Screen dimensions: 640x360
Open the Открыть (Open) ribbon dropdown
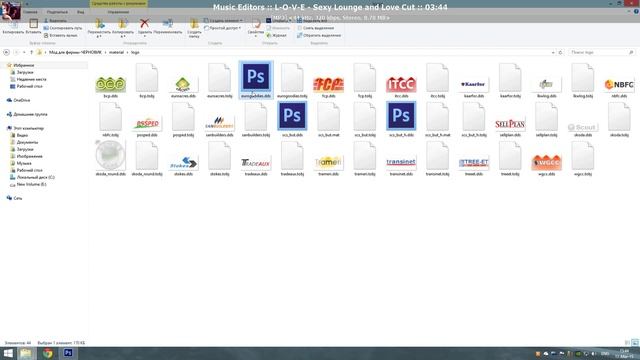click(x=280, y=20)
